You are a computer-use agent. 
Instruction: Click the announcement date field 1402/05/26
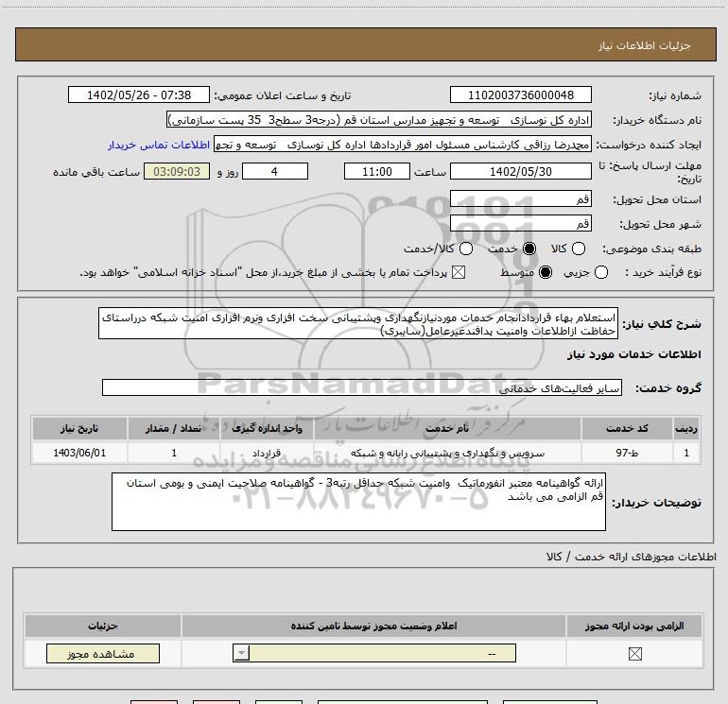pos(139,94)
